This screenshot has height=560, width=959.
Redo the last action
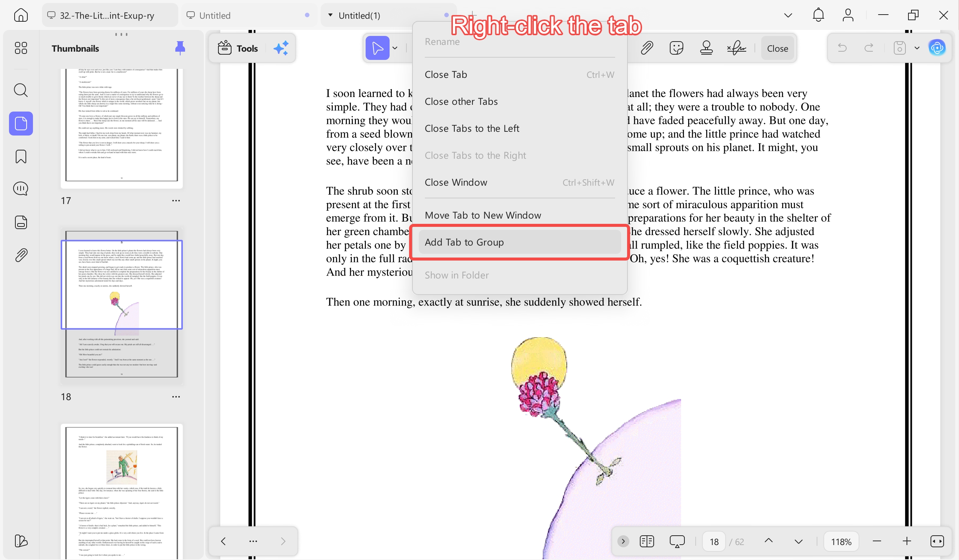pyautogui.click(x=869, y=48)
